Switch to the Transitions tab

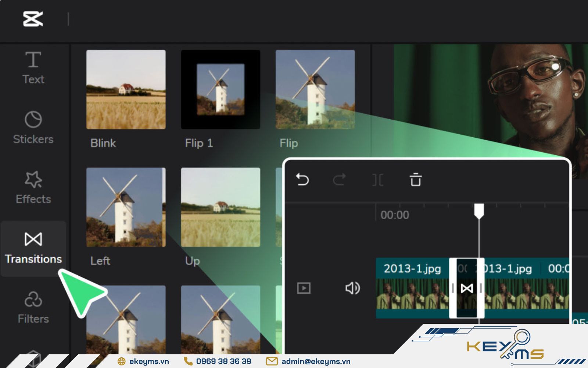(x=33, y=248)
